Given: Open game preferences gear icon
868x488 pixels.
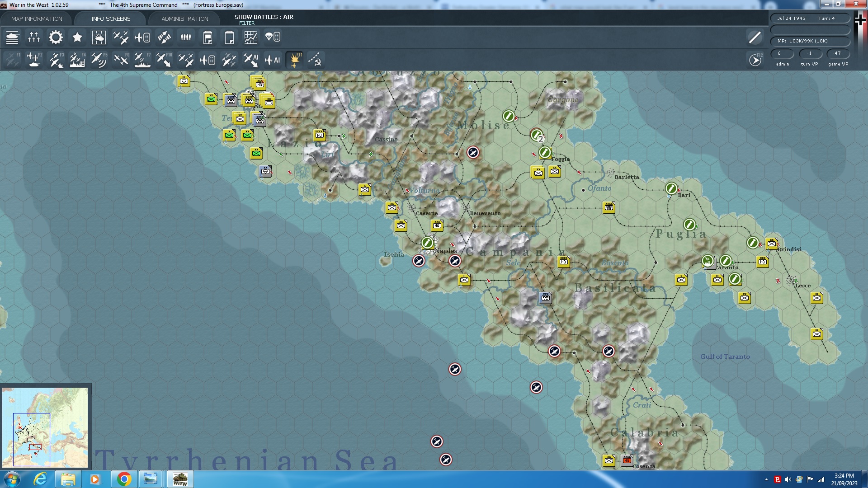Looking at the screenshot, I should 56,38.
